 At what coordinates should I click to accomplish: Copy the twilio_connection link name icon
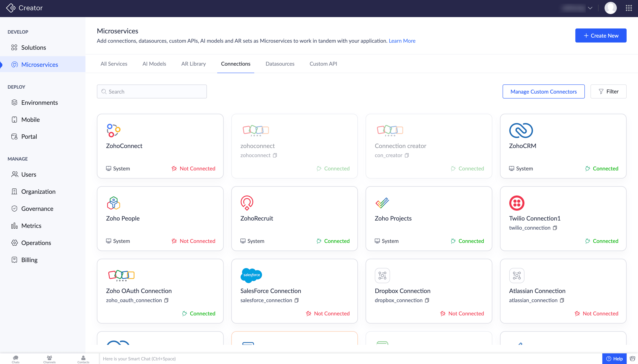click(555, 228)
